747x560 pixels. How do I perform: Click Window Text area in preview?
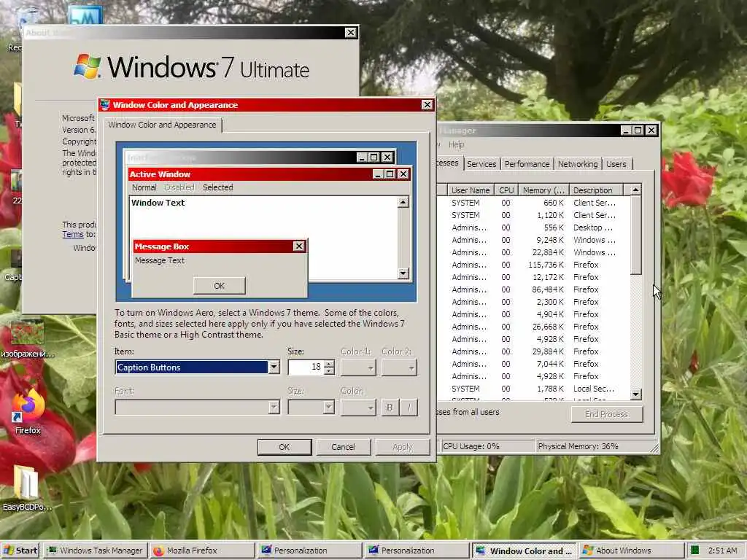pyautogui.click(x=158, y=203)
